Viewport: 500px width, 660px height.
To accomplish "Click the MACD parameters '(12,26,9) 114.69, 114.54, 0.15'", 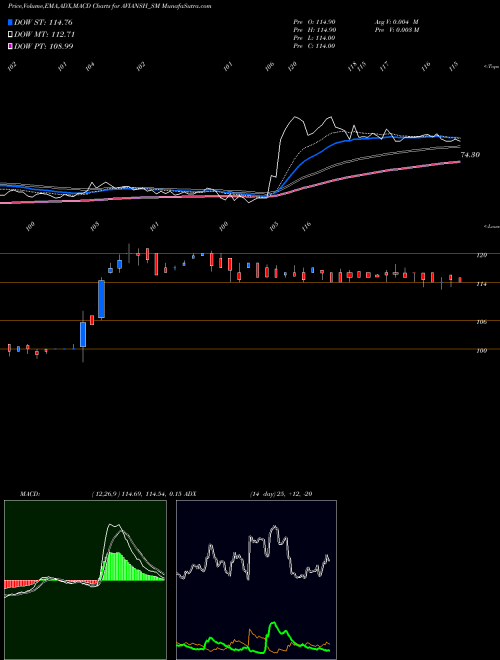I will tap(135, 494).
